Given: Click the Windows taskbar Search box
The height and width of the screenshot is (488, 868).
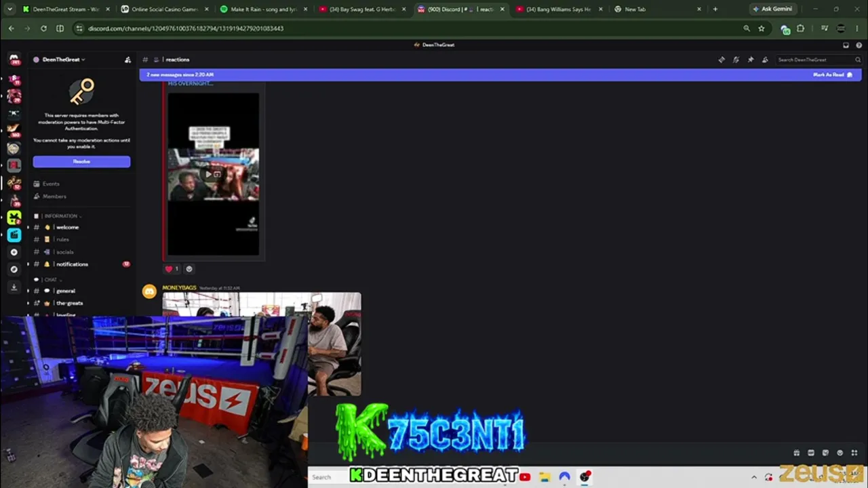Looking at the screenshot, I should pos(328,477).
